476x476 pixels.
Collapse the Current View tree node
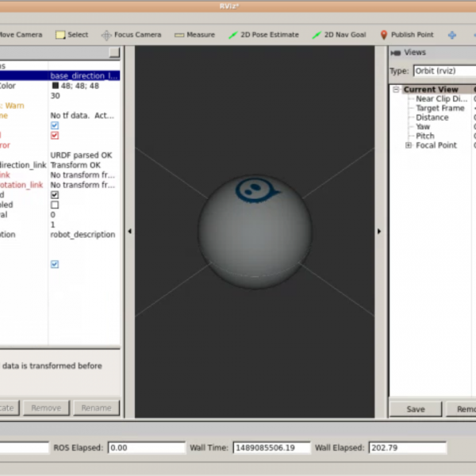coord(396,90)
